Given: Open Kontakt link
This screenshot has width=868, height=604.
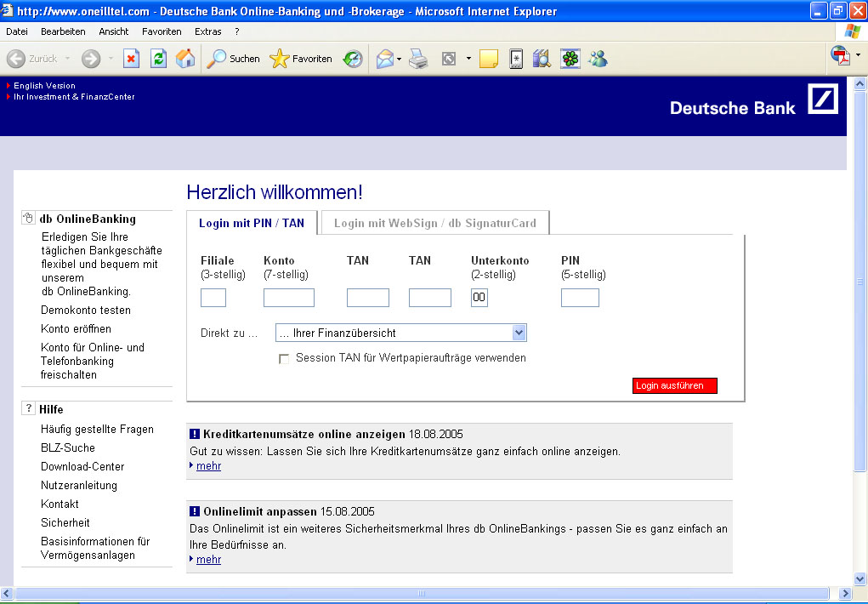Looking at the screenshot, I should point(60,504).
